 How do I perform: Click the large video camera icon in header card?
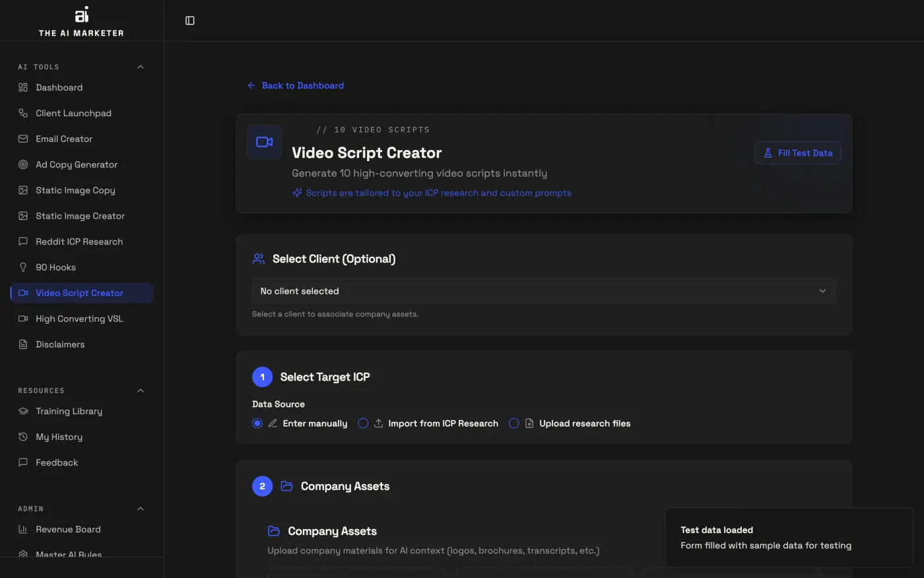click(x=265, y=142)
